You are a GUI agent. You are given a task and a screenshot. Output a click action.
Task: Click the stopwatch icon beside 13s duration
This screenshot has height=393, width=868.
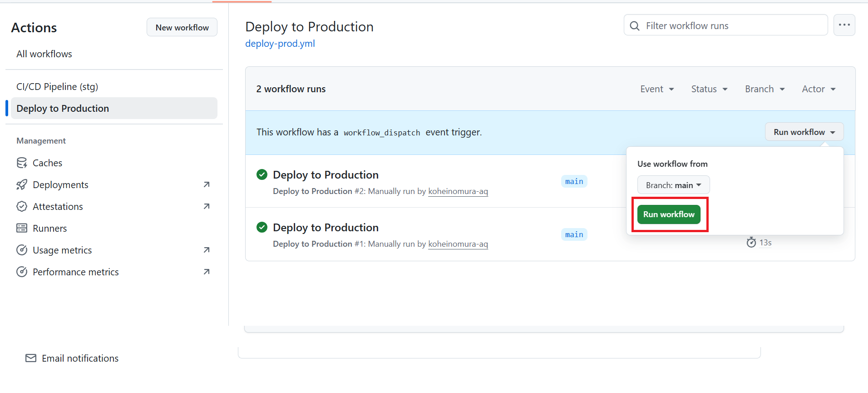click(751, 242)
